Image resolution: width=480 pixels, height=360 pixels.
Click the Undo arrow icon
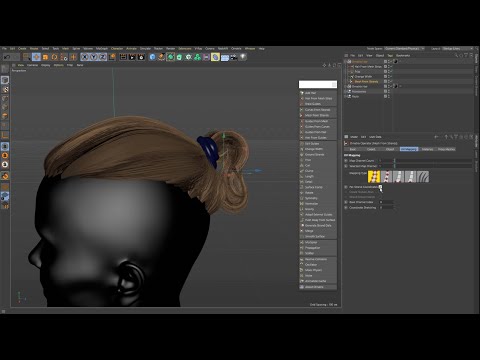7,57
